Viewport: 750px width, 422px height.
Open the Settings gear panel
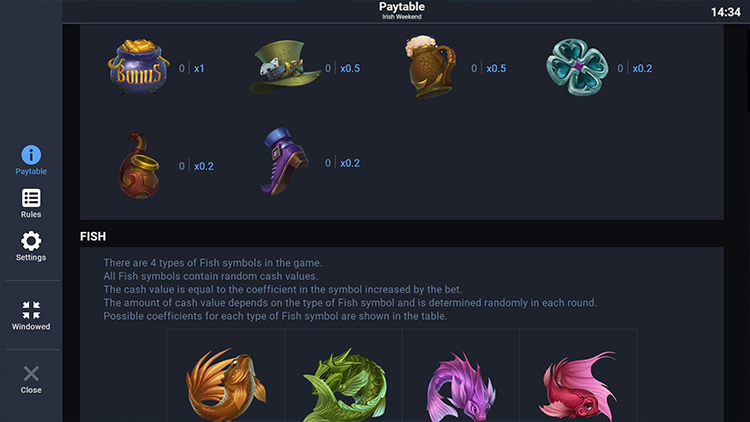31,246
